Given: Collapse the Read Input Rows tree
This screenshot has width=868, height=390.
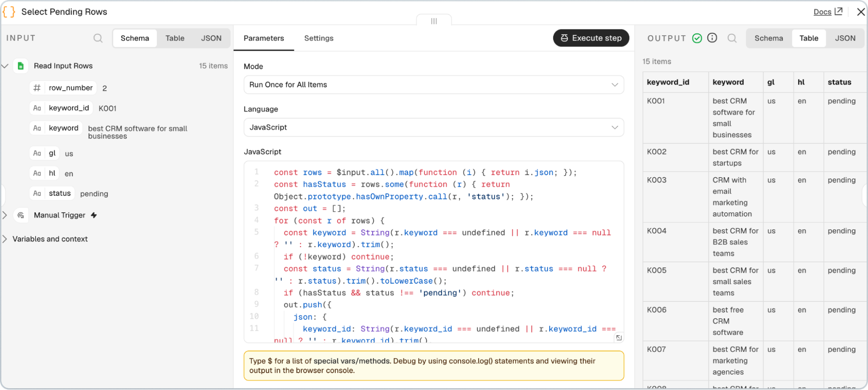Looking at the screenshot, I should click(x=5, y=66).
